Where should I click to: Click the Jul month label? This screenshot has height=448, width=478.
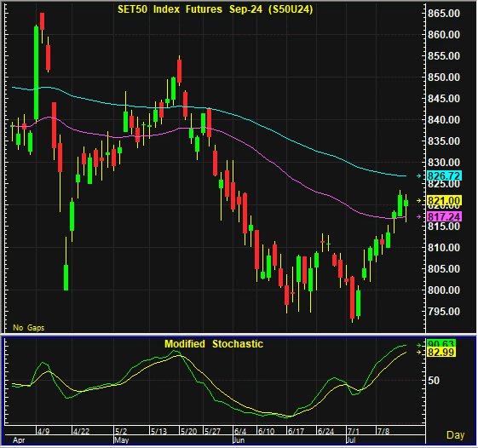point(351,440)
